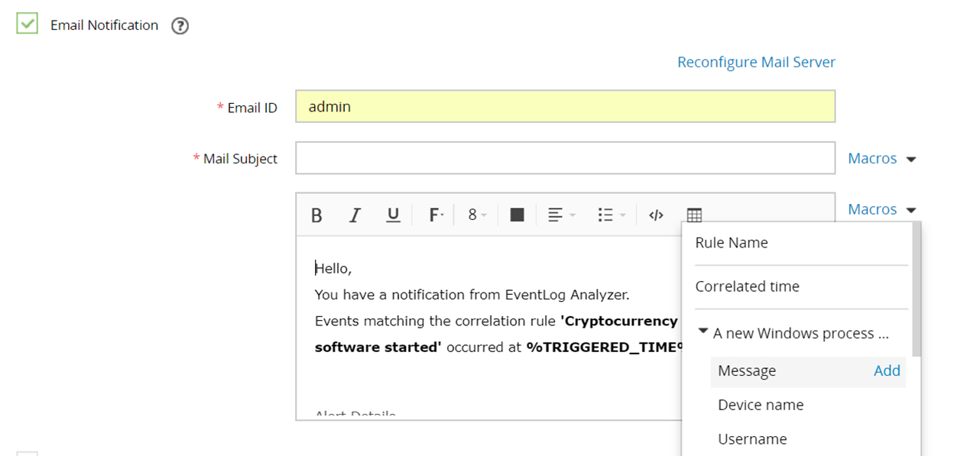Click Add next to Message
Viewport: 980px width, 456px height.
click(887, 370)
